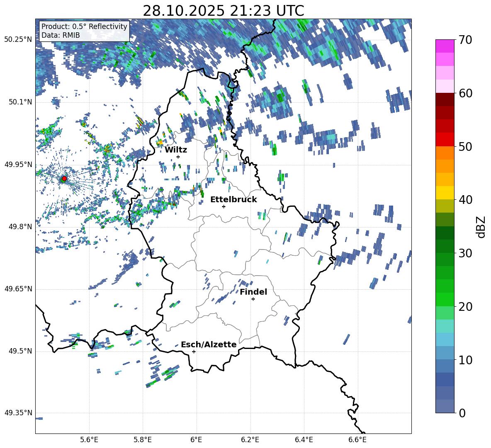Click the 'Ettelbruck' city label
This screenshot has height=448, width=491.
click(x=233, y=200)
